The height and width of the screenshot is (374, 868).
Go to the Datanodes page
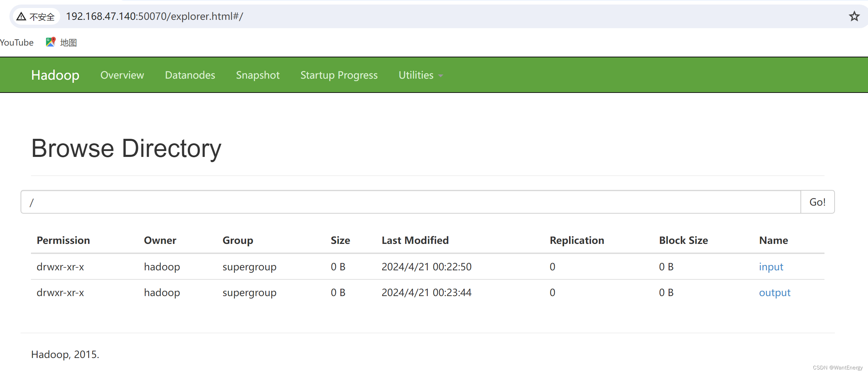click(190, 75)
